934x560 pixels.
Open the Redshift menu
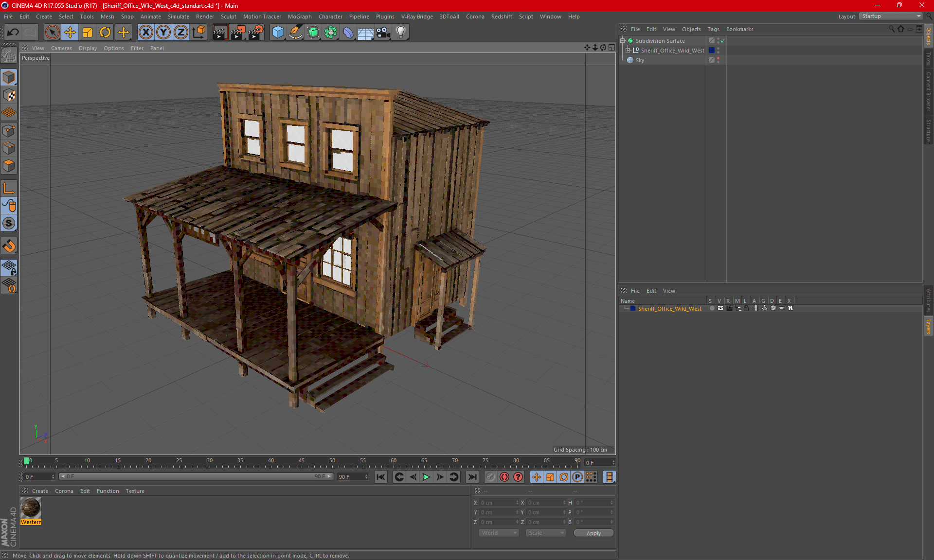tap(502, 17)
